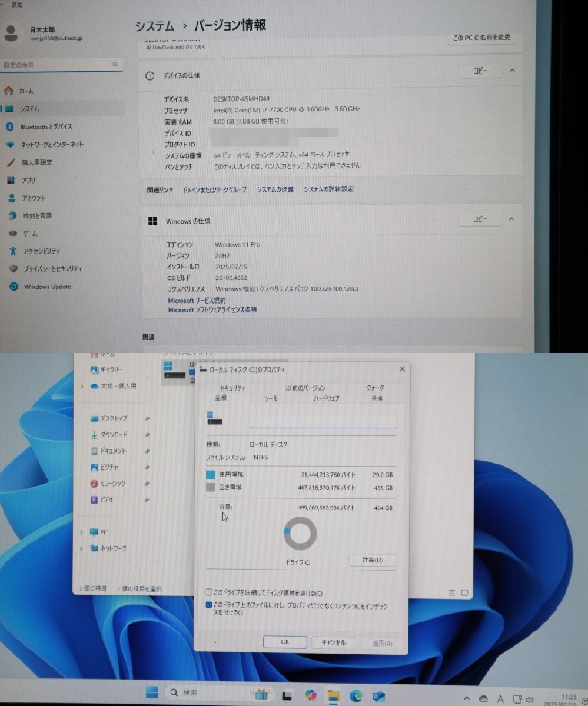Open ビデオ folder in Explorer sidebar
The width and height of the screenshot is (588, 706).
(102, 499)
